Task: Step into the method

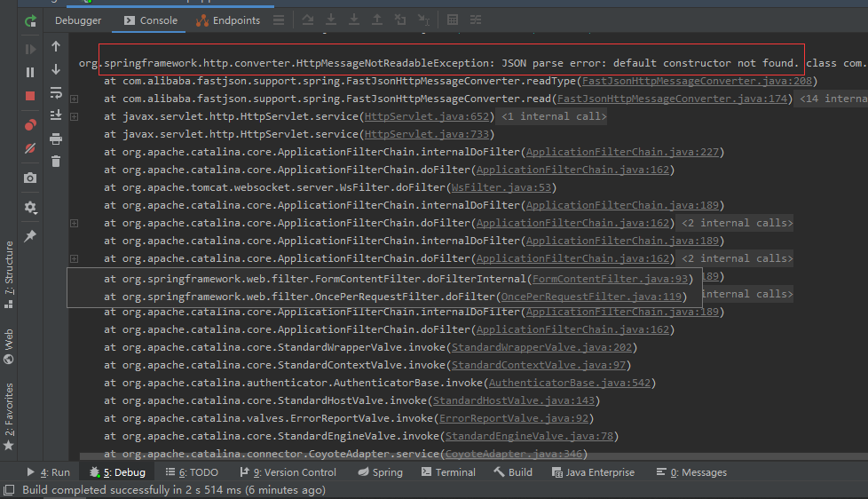Action: [x=331, y=20]
